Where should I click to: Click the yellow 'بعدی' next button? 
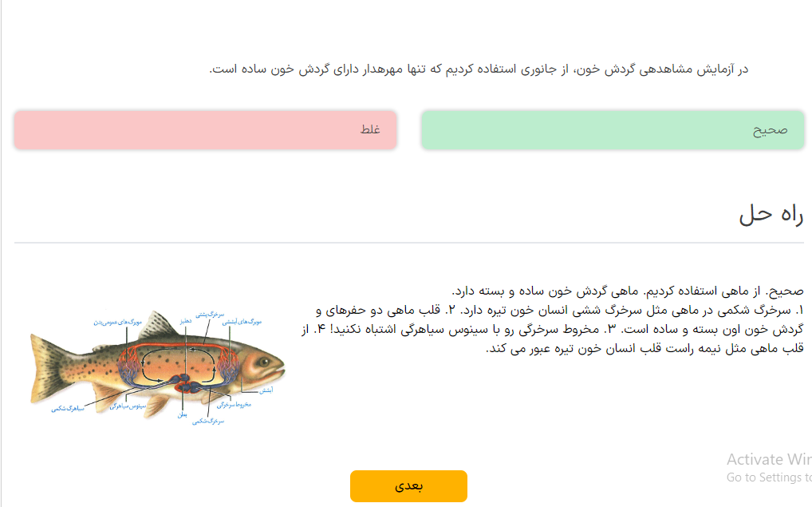pyautogui.click(x=408, y=486)
